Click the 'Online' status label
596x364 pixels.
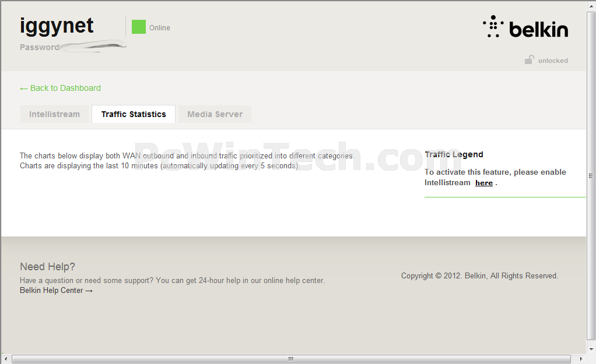coord(160,28)
